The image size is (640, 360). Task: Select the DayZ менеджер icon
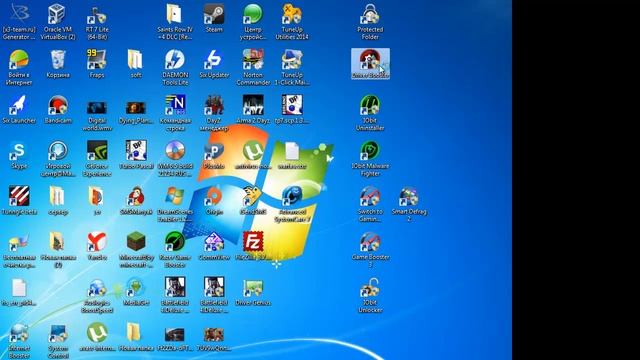pyautogui.click(x=214, y=113)
